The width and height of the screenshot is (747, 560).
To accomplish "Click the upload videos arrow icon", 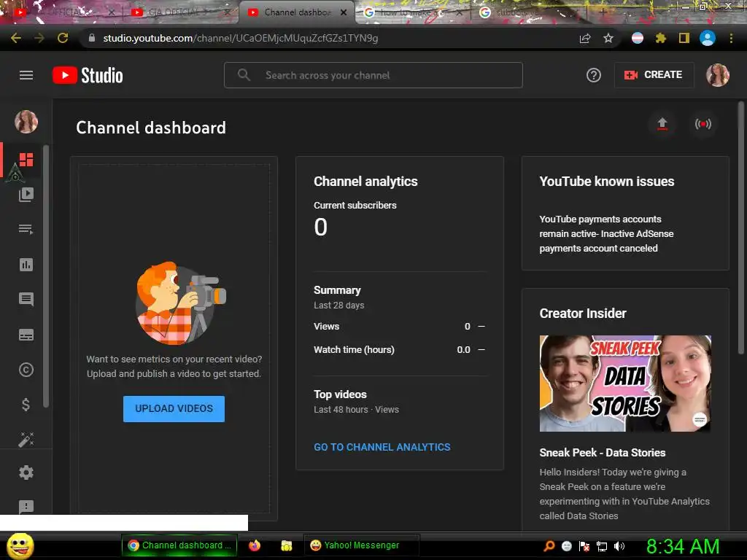I will (662, 124).
